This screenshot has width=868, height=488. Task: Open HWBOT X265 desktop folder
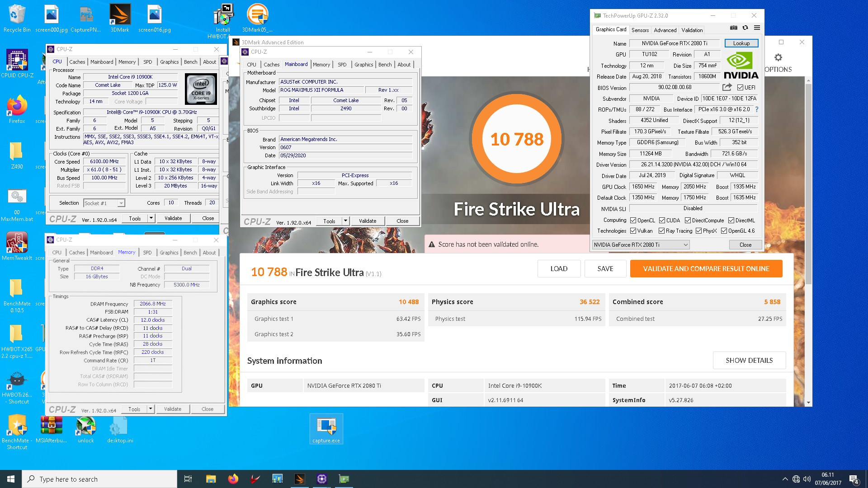pos(17,342)
